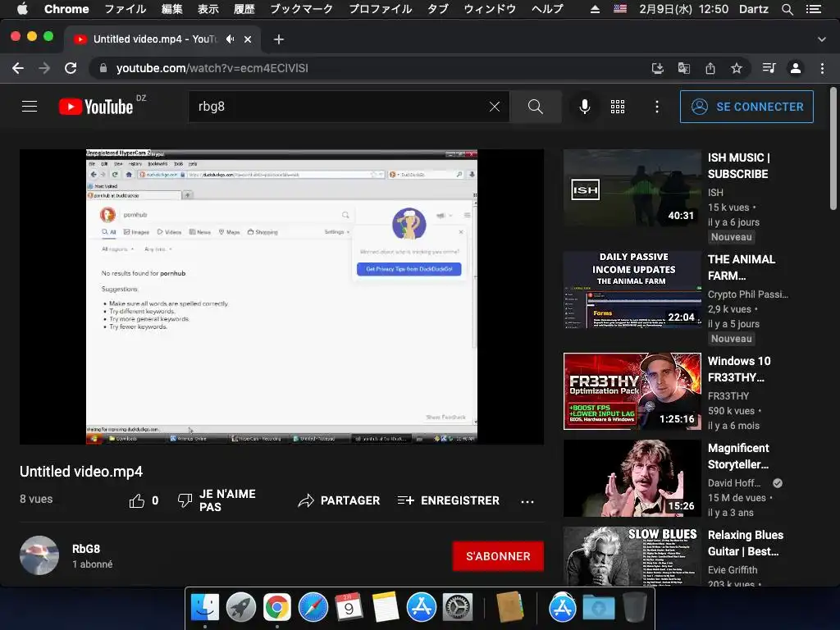Expand the tab search chevron

[x=822, y=39]
